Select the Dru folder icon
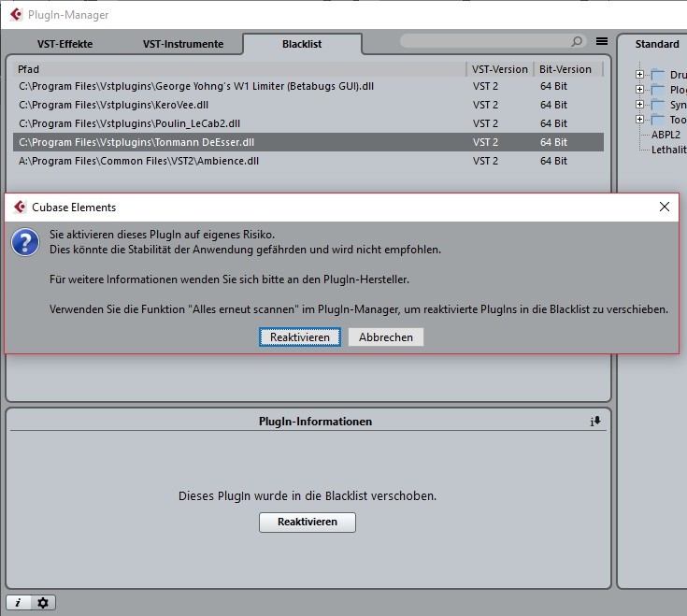687x616 pixels. 658,75
